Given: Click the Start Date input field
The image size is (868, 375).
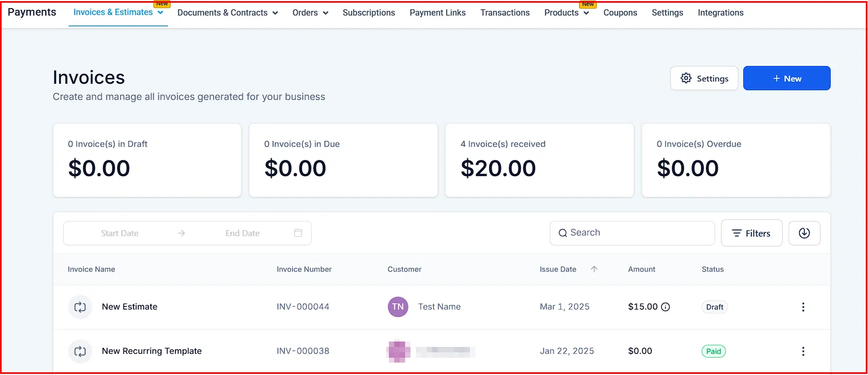Looking at the screenshot, I should point(120,232).
